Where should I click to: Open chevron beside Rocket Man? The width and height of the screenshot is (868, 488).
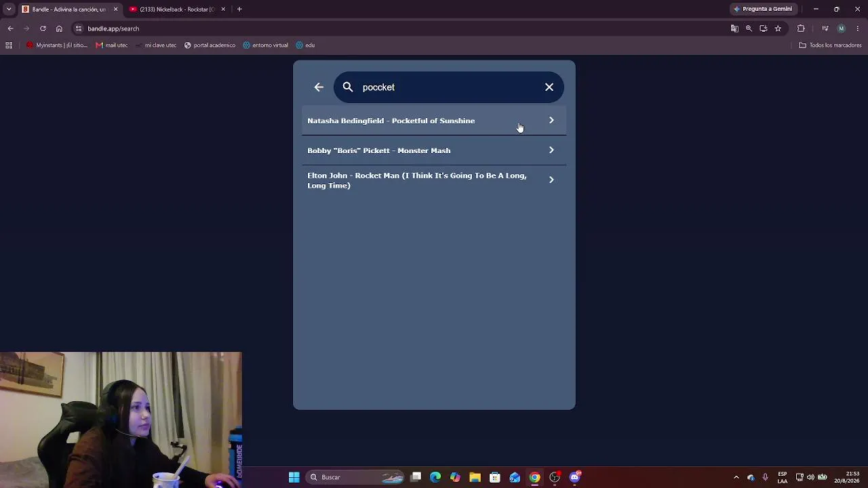coord(551,180)
